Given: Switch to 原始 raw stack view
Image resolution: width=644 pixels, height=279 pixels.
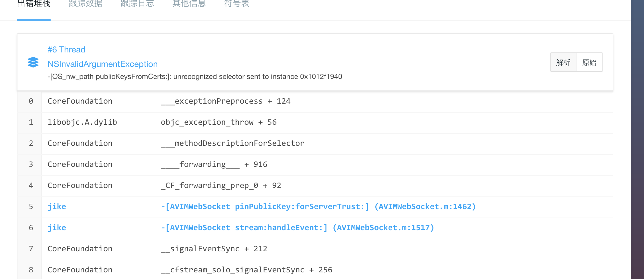Looking at the screenshot, I should coord(589,62).
